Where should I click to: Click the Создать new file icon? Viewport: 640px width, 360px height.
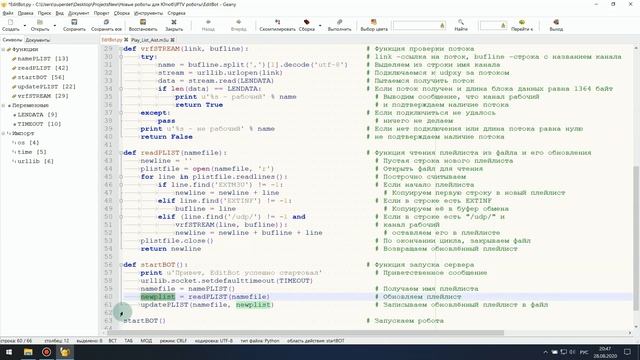point(11,22)
